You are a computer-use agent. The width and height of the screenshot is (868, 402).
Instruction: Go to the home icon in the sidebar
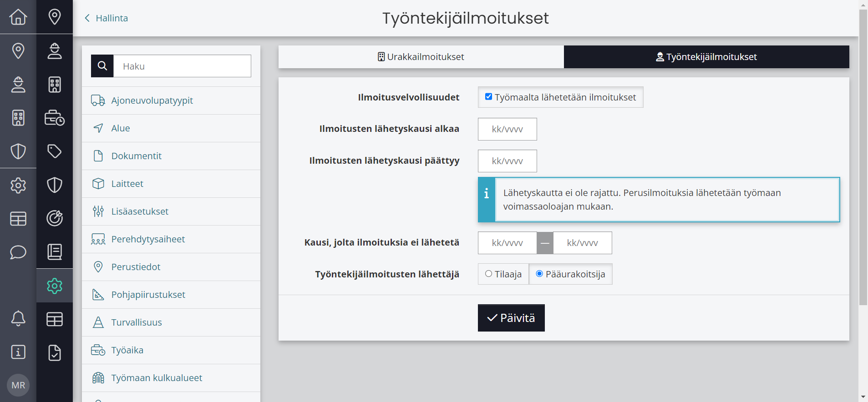point(18,17)
